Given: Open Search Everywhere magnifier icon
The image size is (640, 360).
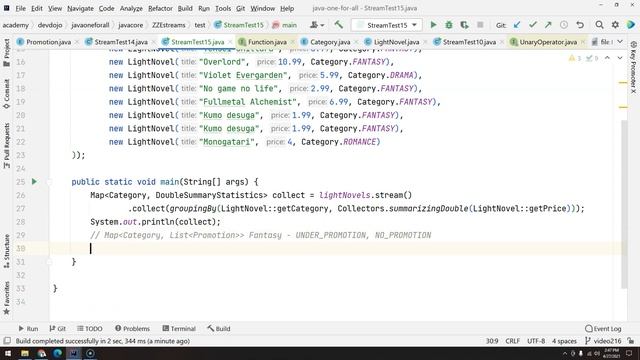Looking at the screenshot, I should [599, 25].
